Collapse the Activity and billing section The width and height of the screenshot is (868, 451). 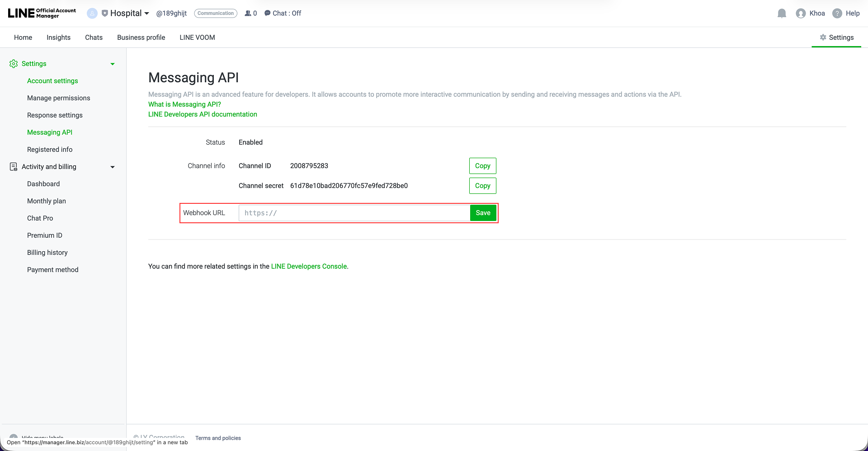[x=112, y=167]
